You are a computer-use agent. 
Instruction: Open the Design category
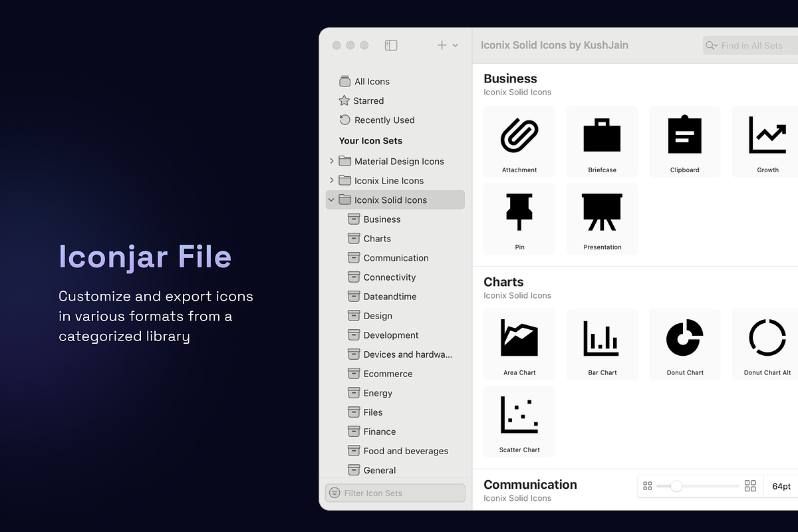point(370,315)
